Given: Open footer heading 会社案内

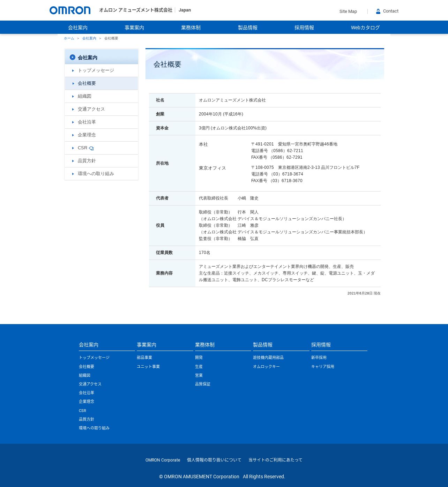Looking at the screenshot, I should pos(89,345).
